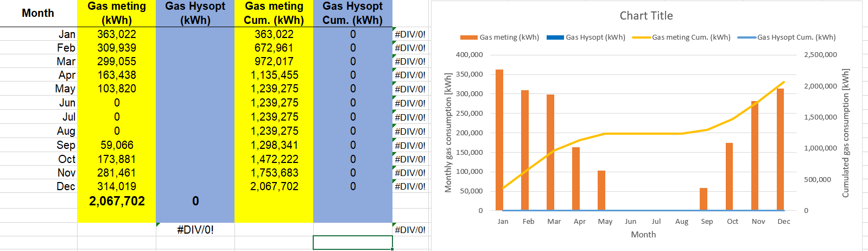Select the "Gas meting Cum. (kWh)" legend entry
The height and width of the screenshot is (251, 868).
(x=681, y=37)
